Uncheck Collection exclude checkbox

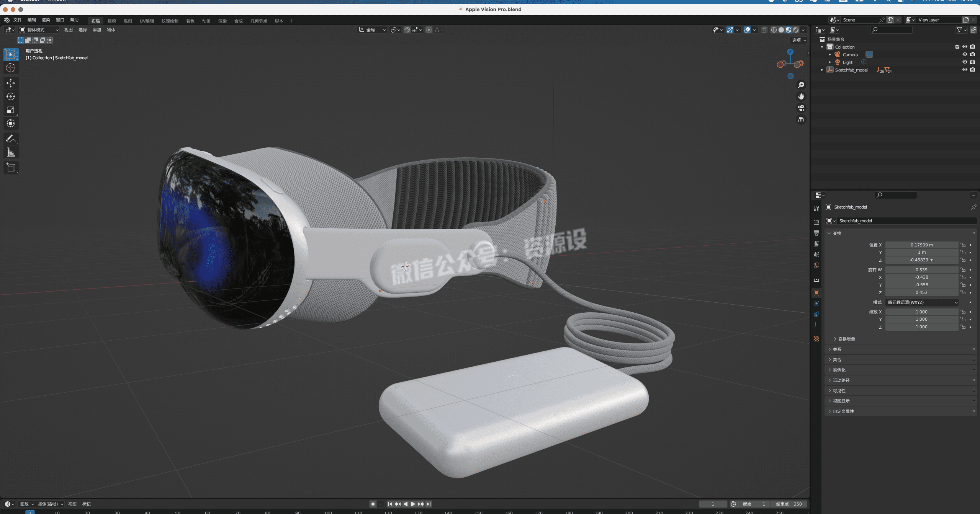[957, 47]
